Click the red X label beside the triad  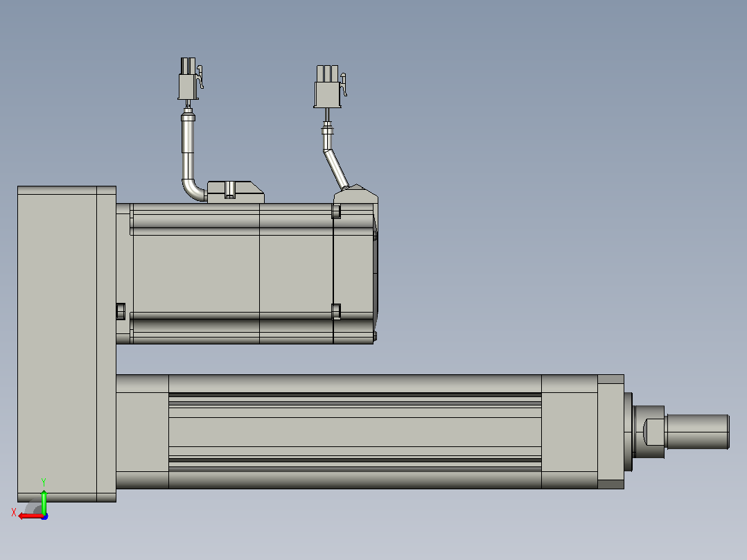[14, 512]
